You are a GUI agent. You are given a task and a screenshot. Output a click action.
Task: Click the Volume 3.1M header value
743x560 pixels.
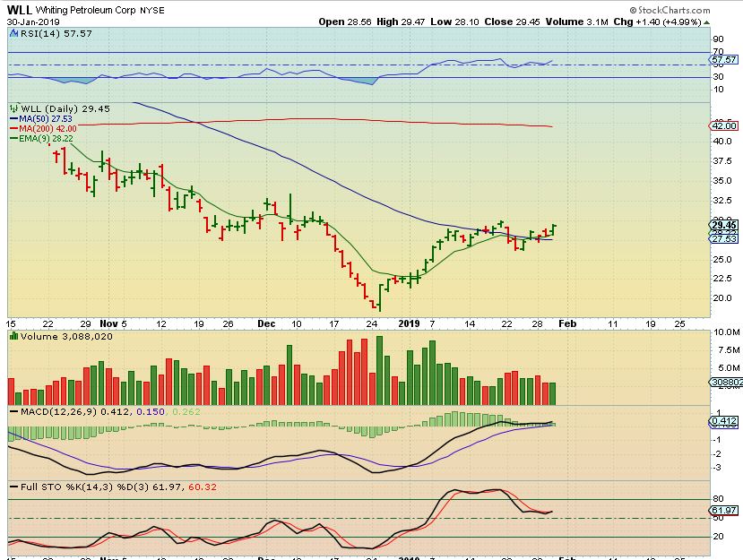(576, 22)
